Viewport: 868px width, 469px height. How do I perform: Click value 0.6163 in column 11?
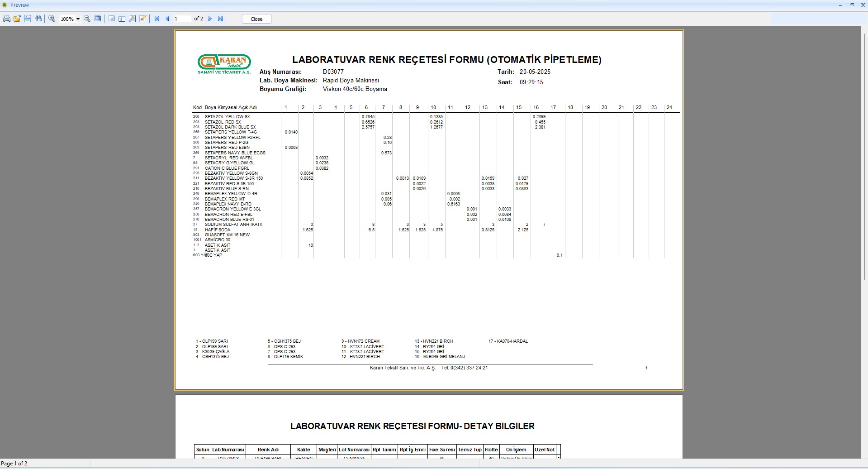[x=454, y=204]
